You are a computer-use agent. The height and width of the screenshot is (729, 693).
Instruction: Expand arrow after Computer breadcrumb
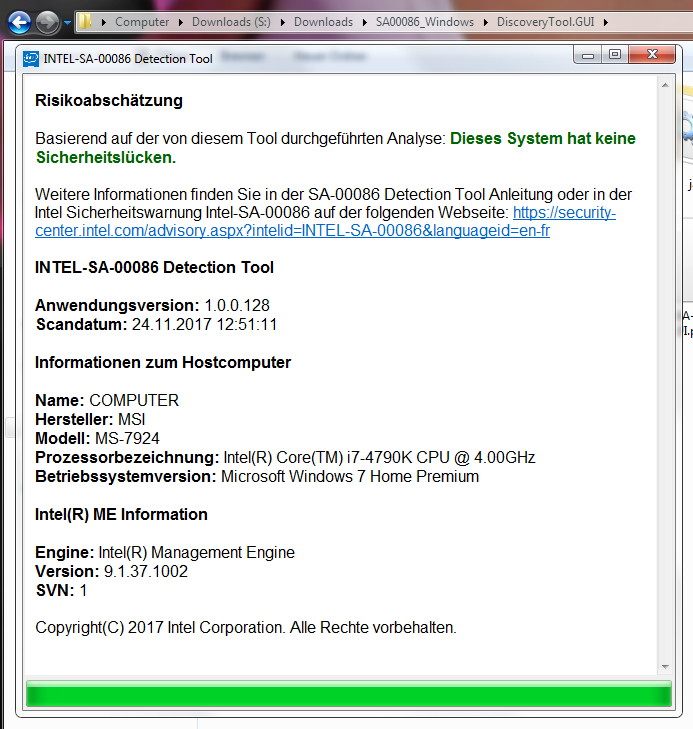[x=180, y=22]
